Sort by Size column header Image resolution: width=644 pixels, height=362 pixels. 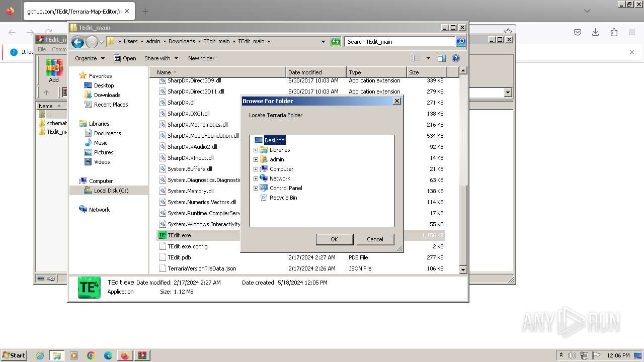point(427,72)
